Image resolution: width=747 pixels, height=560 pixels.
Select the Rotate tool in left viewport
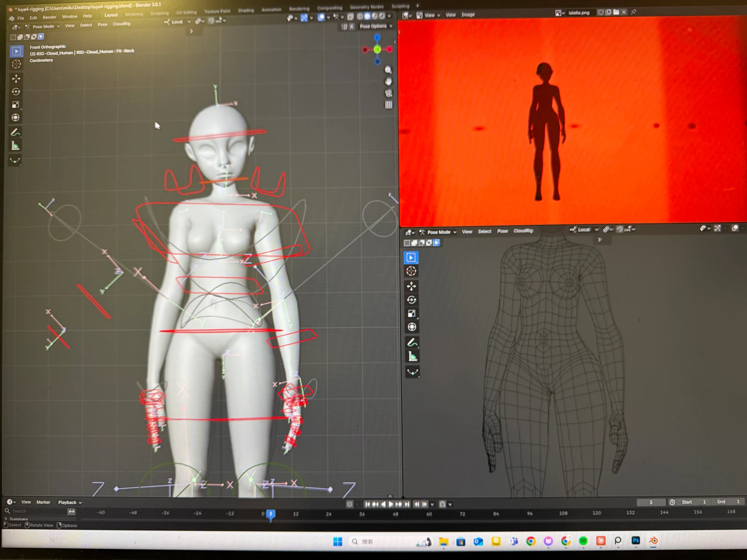(16, 91)
